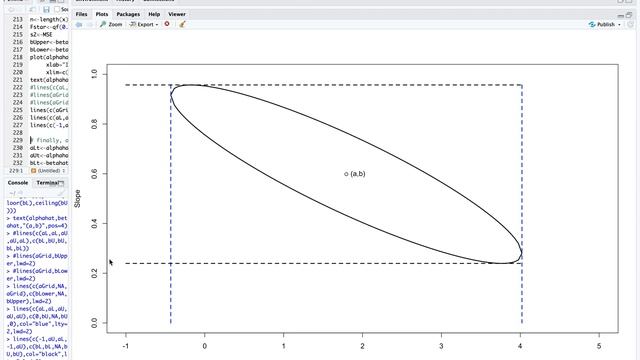Screen dimensions: 640x360
Task: Switch to the Packages tab
Action: coord(128,14)
